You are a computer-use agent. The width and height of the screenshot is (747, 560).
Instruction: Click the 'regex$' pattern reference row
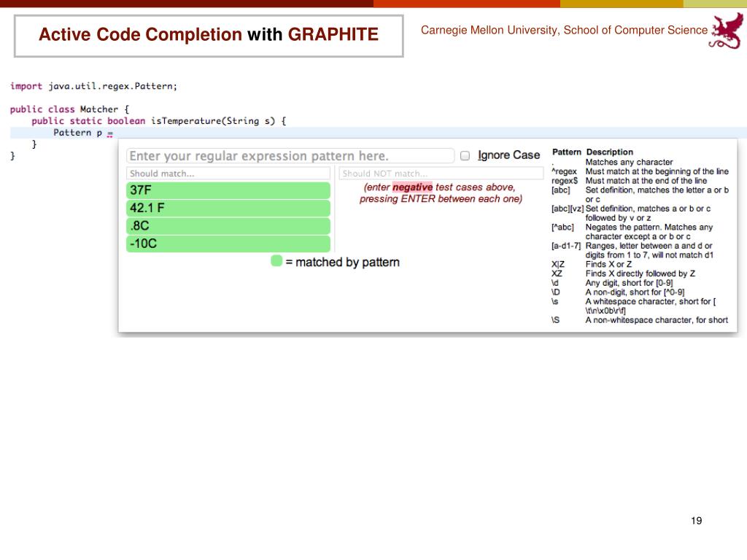coord(630,181)
